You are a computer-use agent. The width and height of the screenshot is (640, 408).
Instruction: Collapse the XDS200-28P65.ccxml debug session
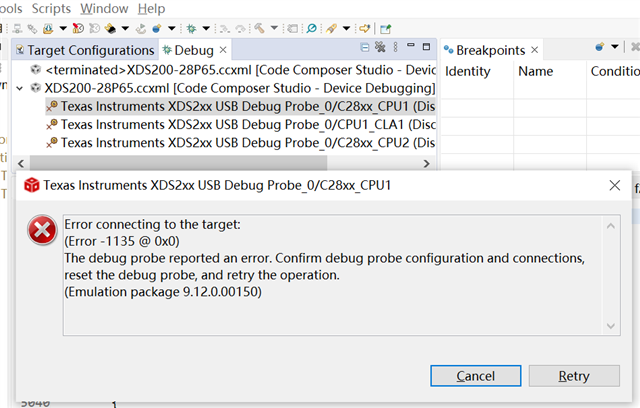21,88
